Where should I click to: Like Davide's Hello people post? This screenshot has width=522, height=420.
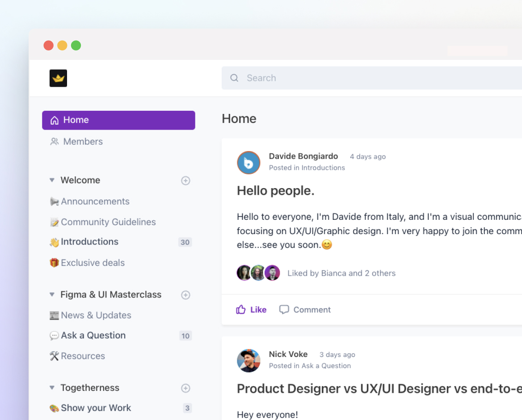pyautogui.click(x=251, y=310)
